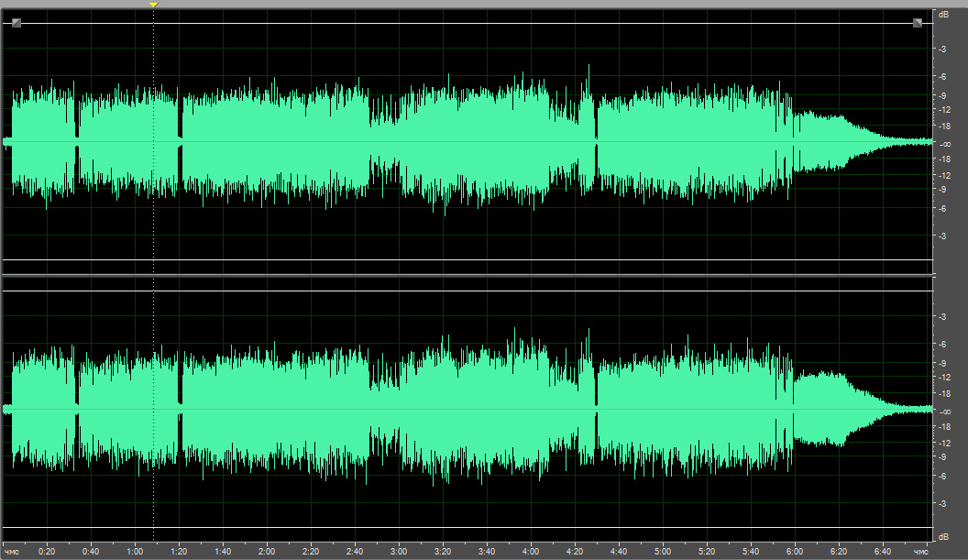Click the right gray envelope handle
968x560 pixels.
pos(917,23)
